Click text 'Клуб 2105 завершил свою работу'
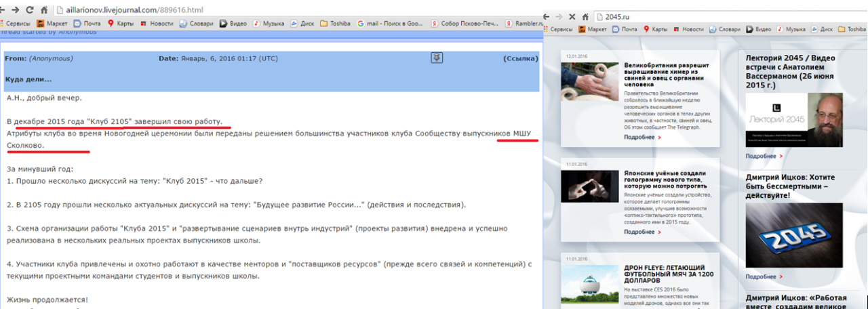Screen dimensions: 868x309 point(154,121)
